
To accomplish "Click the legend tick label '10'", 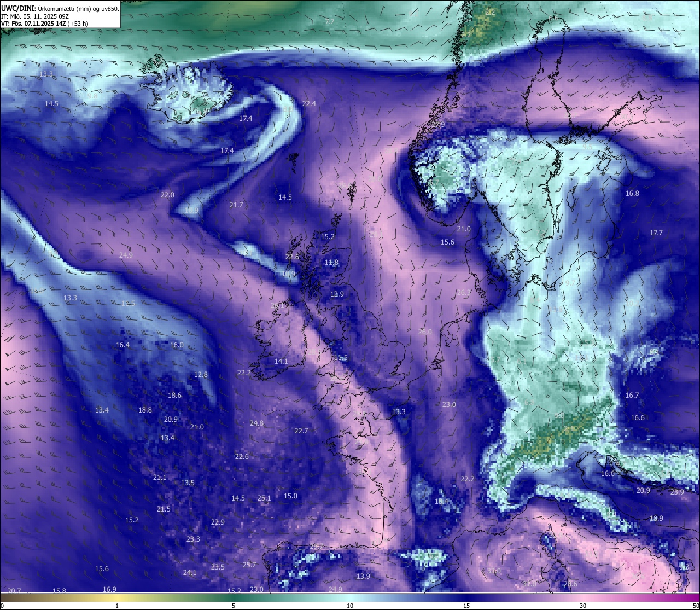I will (x=350, y=606).
